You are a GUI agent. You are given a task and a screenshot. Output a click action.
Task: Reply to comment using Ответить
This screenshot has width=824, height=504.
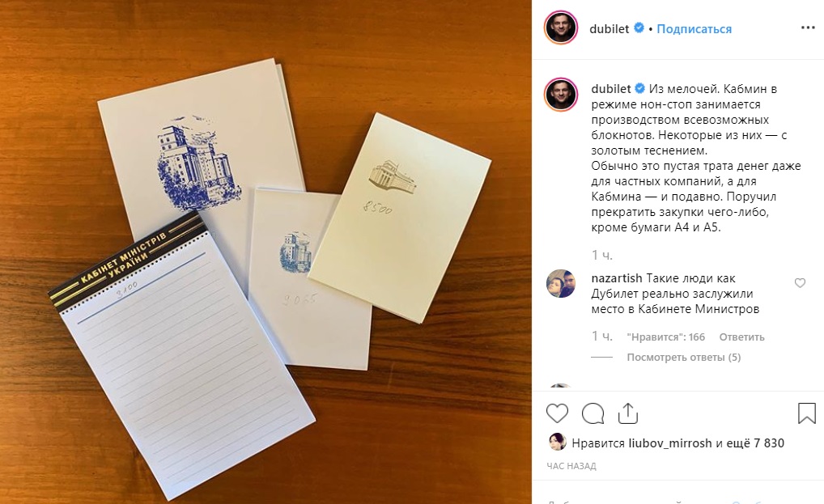coord(741,337)
